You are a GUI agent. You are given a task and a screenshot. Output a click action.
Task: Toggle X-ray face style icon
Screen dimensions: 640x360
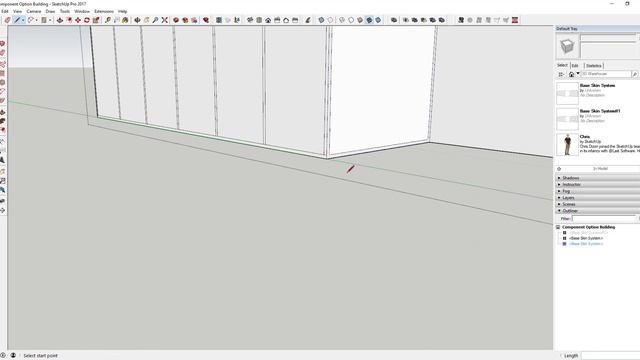click(x=321, y=20)
